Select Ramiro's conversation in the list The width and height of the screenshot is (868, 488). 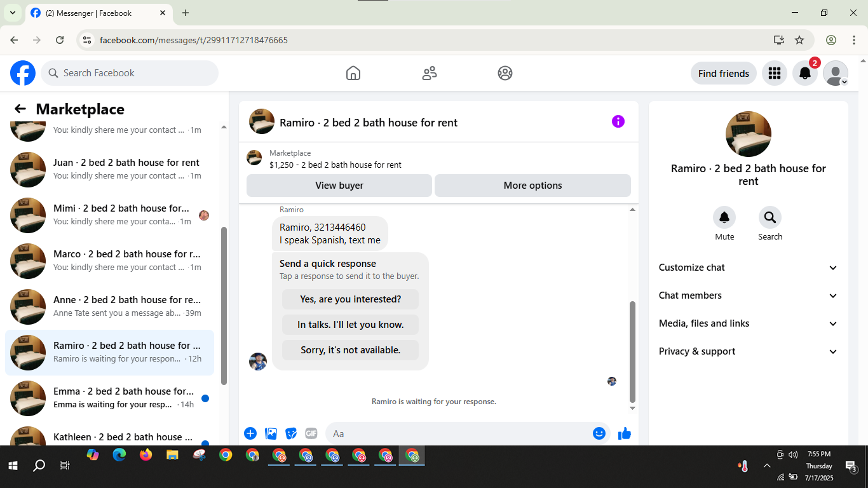(109, 353)
